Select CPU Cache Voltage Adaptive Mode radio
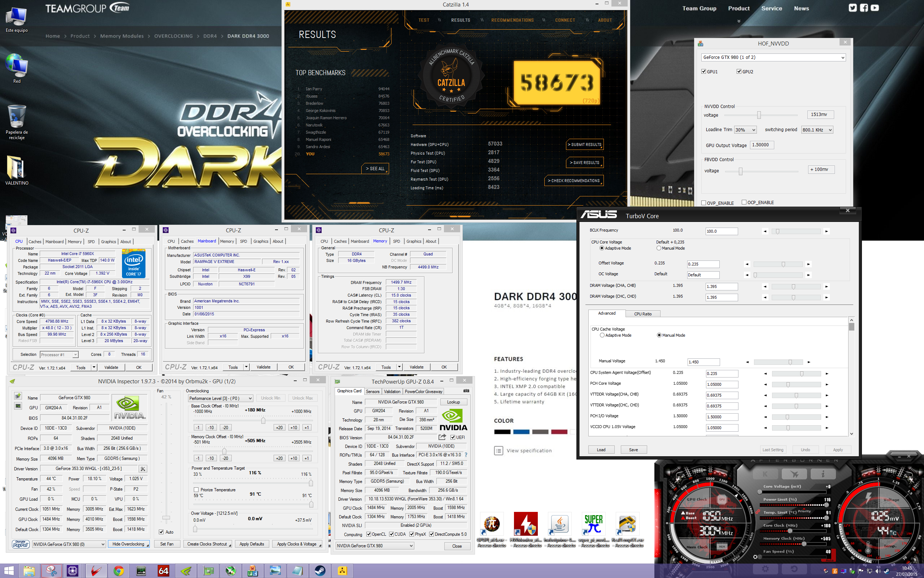Screen dimensions: 924x578 pos(602,335)
